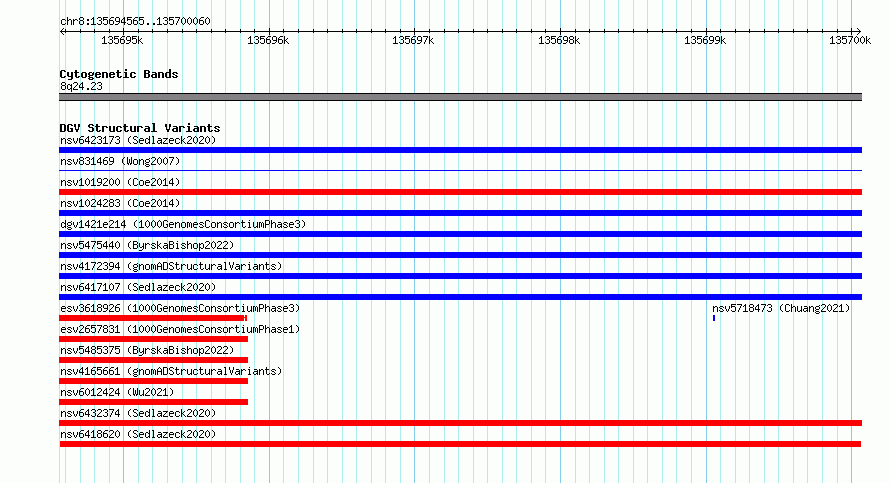Click the Cytogenetic Bands track title
This screenshot has height=483, width=890.
pyautogui.click(x=119, y=74)
